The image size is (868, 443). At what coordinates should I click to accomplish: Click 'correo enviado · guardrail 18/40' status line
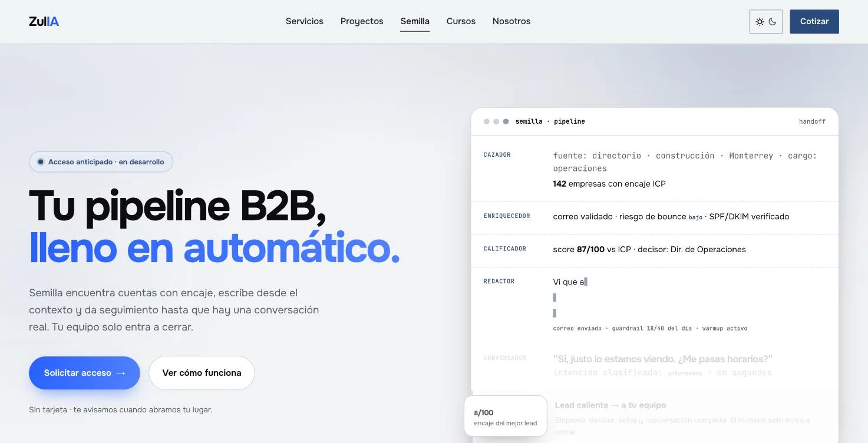coord(650,328)
